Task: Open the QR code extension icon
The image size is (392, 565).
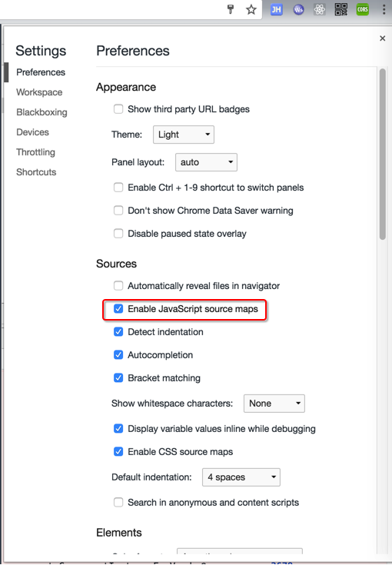Action: point(341,9)
